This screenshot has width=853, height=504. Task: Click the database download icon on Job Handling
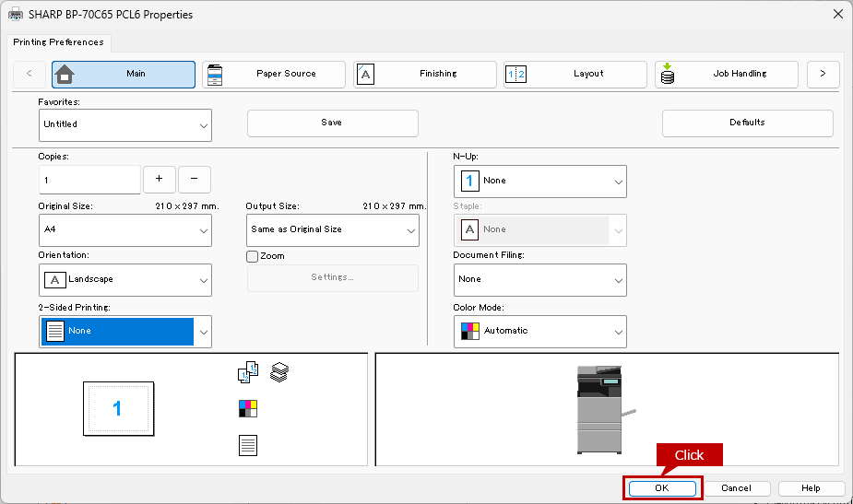click(668, 74)
